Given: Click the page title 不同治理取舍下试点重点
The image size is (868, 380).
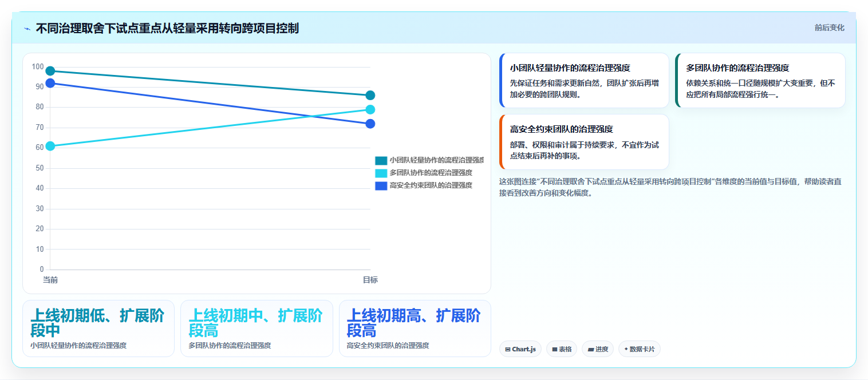Looking at the screenshot, I should (x=167, y=28).
